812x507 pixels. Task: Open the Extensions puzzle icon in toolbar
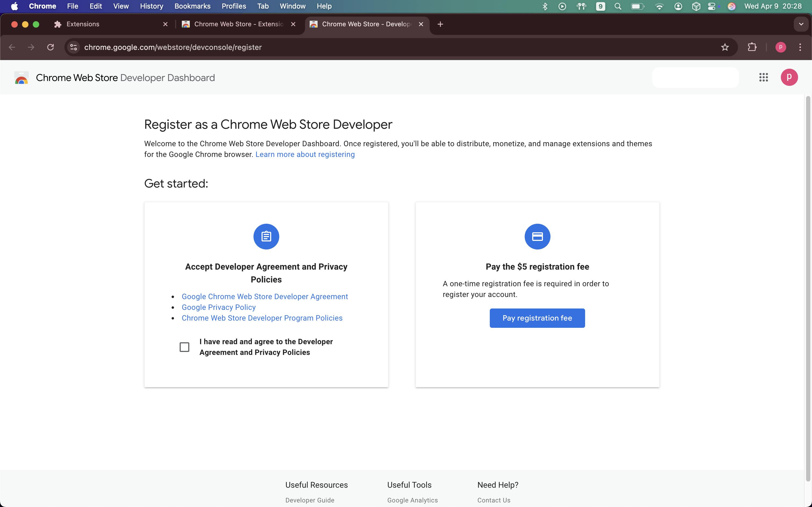[752, 47]
